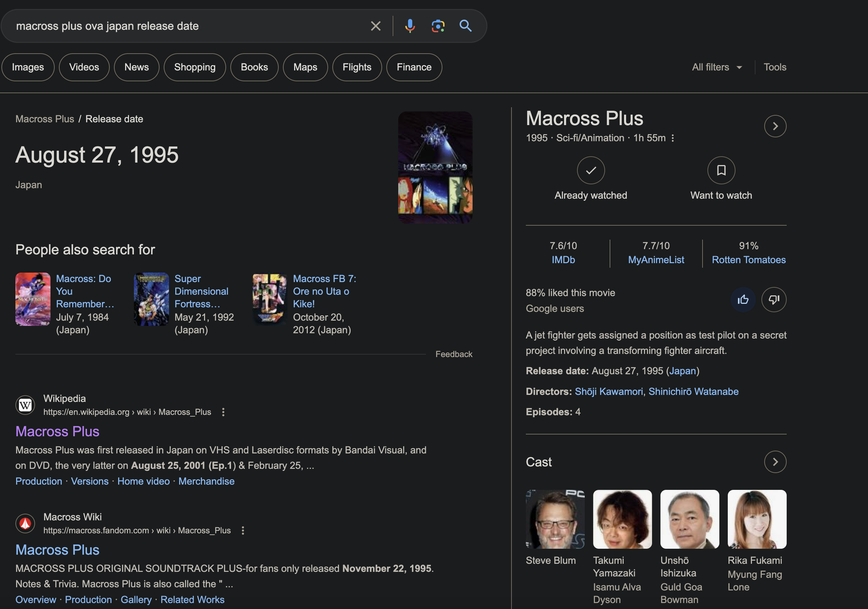This screenshot has width=868, height=609.
Task: Switch to Images results tab
Action: pos(28,67)
